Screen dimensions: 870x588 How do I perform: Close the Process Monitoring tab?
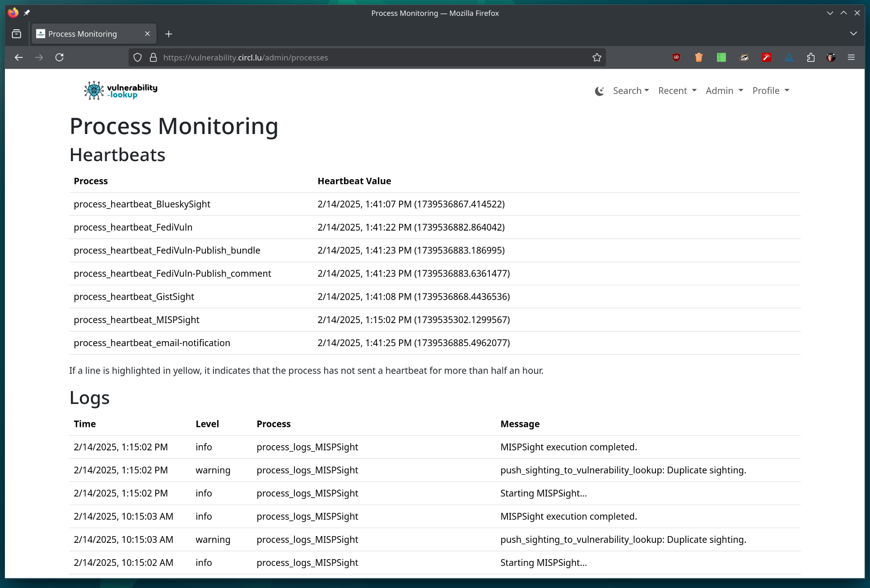coord(147,34)
